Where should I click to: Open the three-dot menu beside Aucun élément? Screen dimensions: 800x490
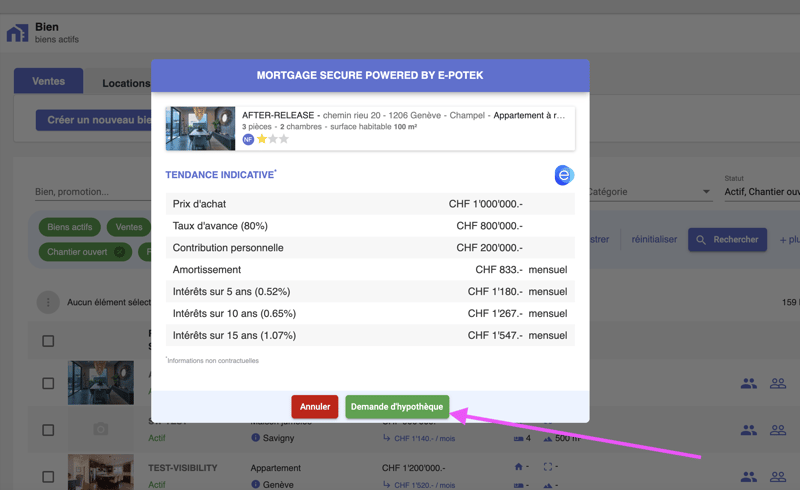click(48, 302)
